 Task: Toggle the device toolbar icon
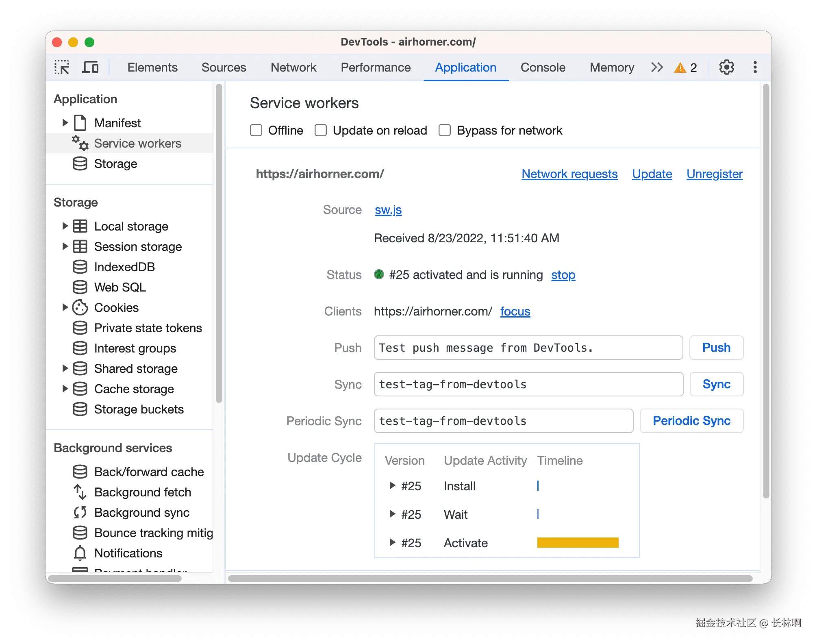[90, 67]
